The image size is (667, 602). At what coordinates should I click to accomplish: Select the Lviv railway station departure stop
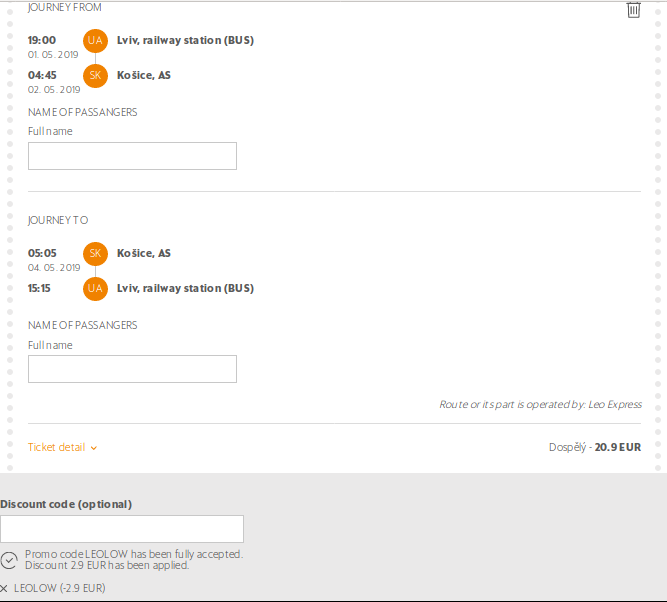(185, 41)
